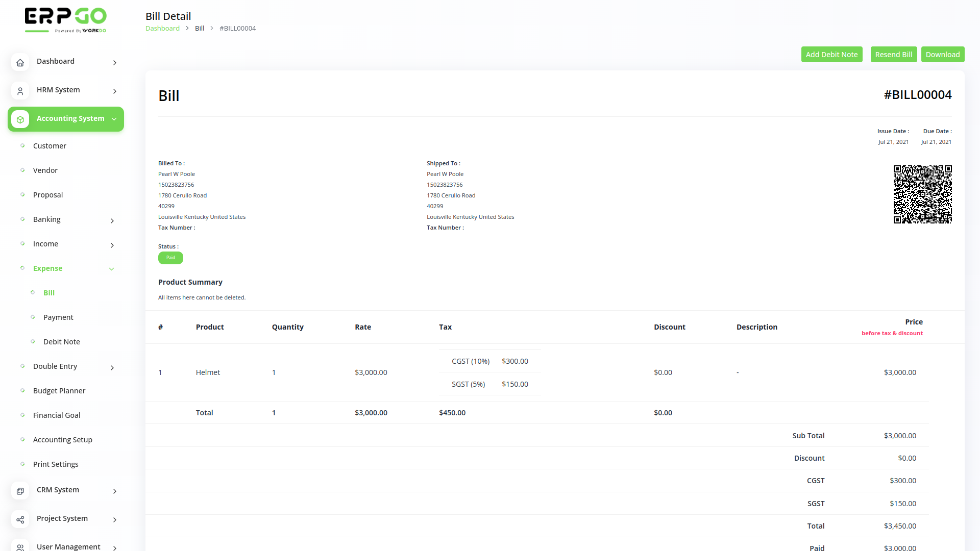Select Debit Note in the sidebar
980x551 pixels.
(x=61, y=341)
